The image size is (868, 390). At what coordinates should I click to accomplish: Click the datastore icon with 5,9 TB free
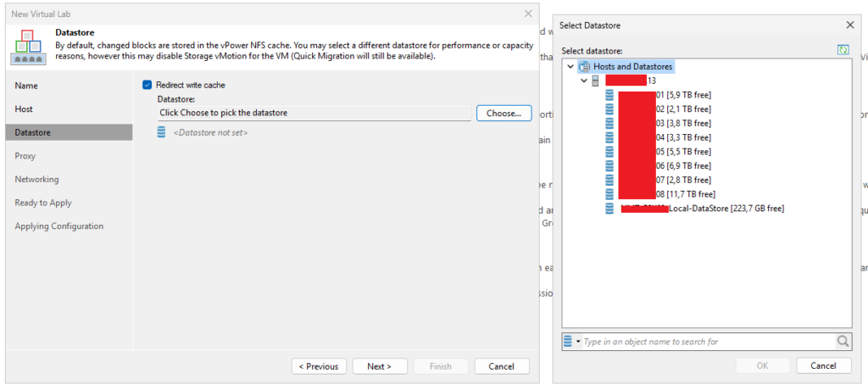609,95
